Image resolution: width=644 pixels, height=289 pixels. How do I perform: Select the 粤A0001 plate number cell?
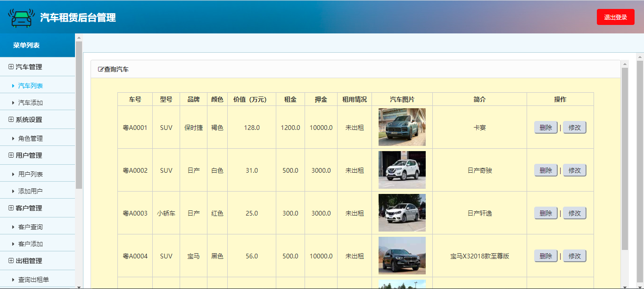[135, 128]
